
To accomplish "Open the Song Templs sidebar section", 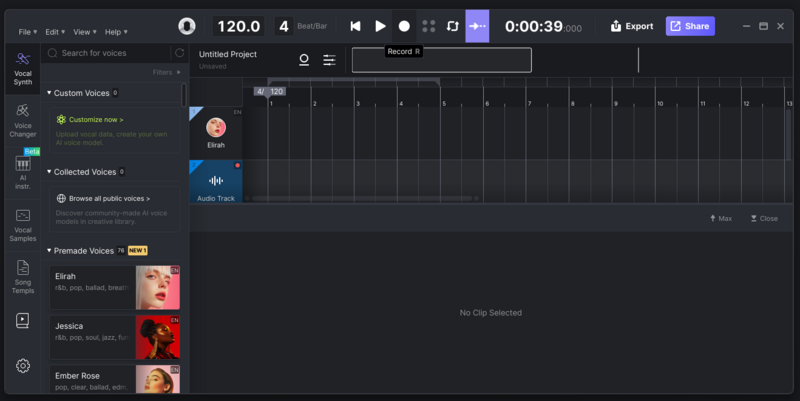I will point(22,274).
